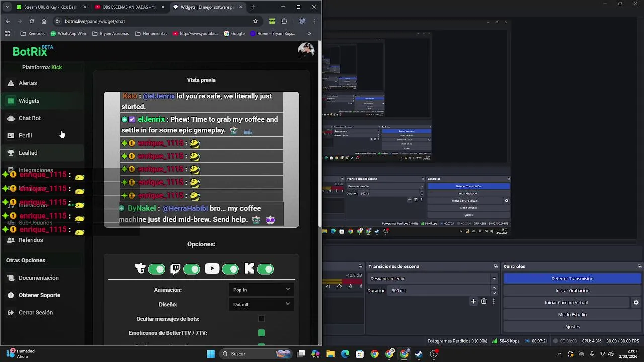The height and width of the screenshot is (362, 644).
Task: Open the Herramientas bookmark folder
Action: (150, 34)
